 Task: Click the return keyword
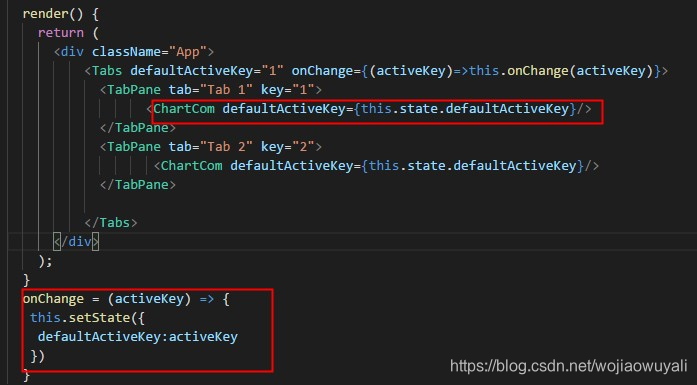tap(60, 33)
